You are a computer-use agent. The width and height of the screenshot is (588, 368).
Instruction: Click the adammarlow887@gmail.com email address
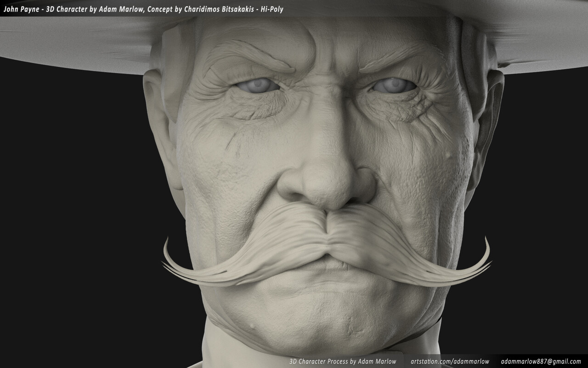(541, 361)
